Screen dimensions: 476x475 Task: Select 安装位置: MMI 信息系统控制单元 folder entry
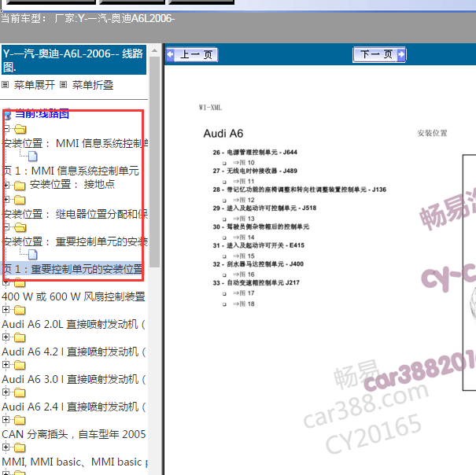click(x=76, y=143)
